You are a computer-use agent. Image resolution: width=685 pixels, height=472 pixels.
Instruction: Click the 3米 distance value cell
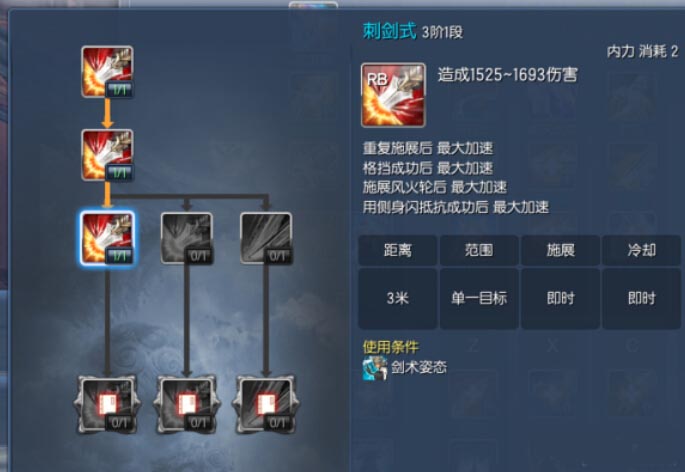click(x=398, y=298)
